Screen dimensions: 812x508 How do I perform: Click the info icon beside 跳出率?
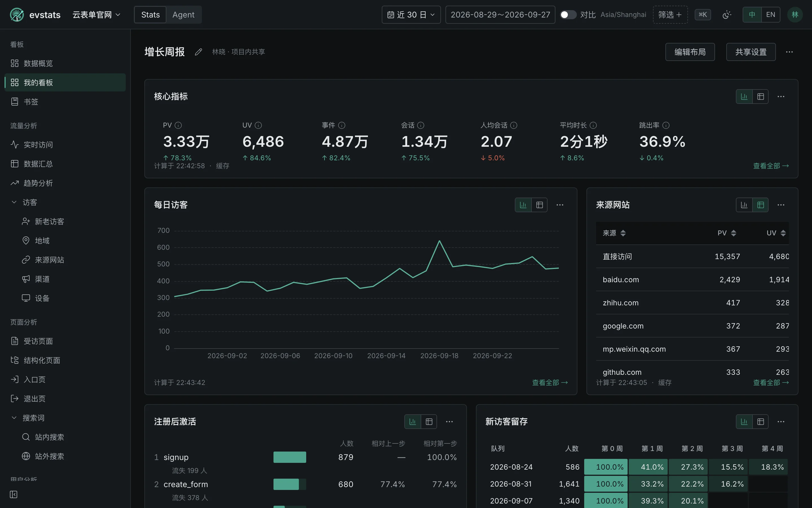(666, 125)
